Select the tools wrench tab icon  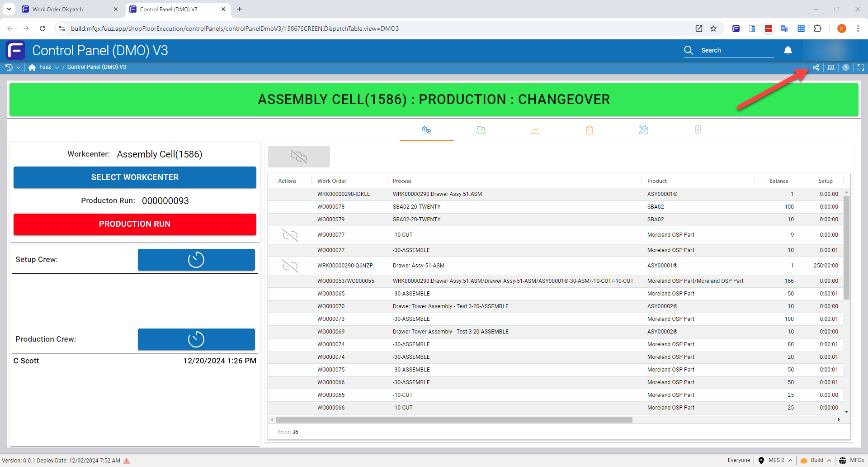tap(644, 130)
